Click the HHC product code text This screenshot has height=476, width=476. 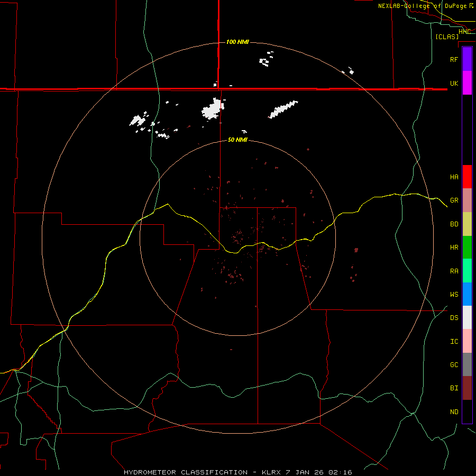pos(464,31)
